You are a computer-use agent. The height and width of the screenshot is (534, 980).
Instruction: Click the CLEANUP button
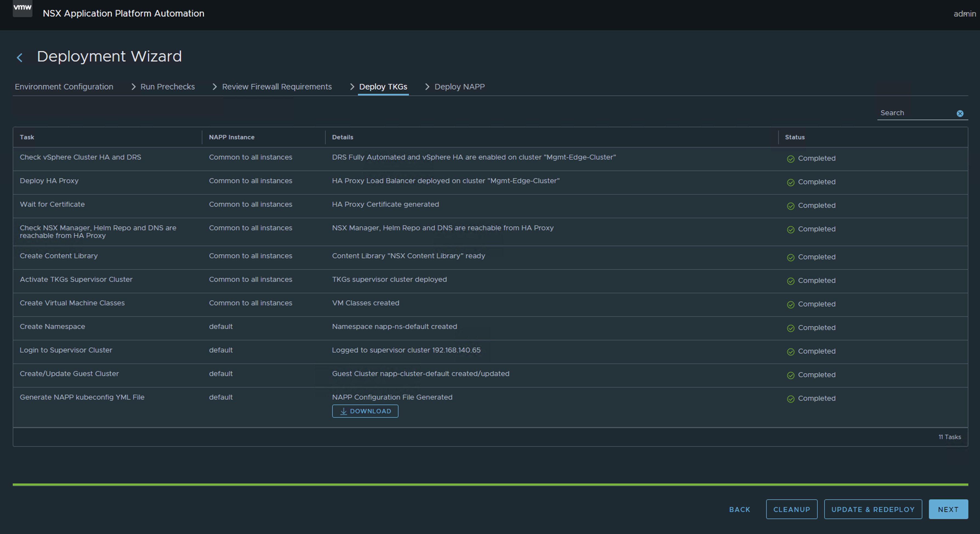click(x=791, y=509)
